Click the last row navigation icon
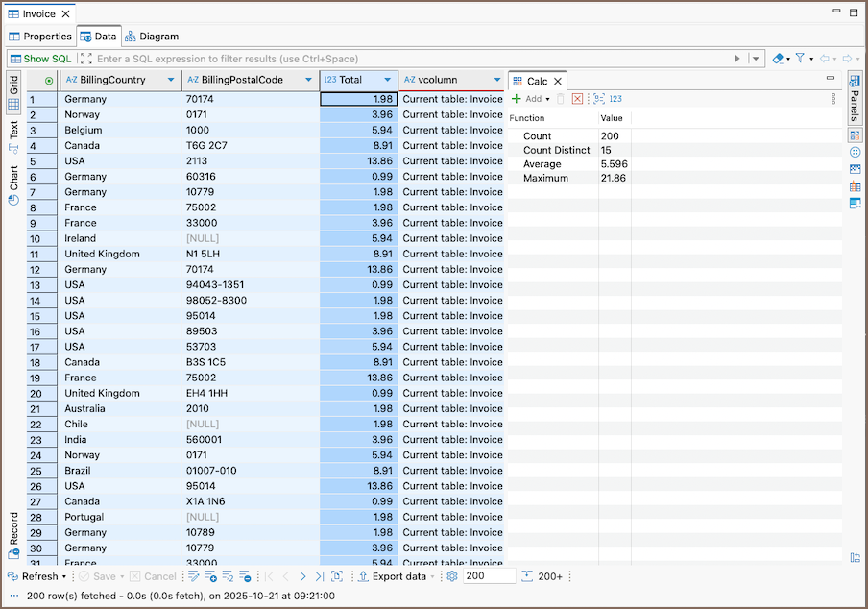Screen dimensions: 868x609 click(x=318, y=576)
